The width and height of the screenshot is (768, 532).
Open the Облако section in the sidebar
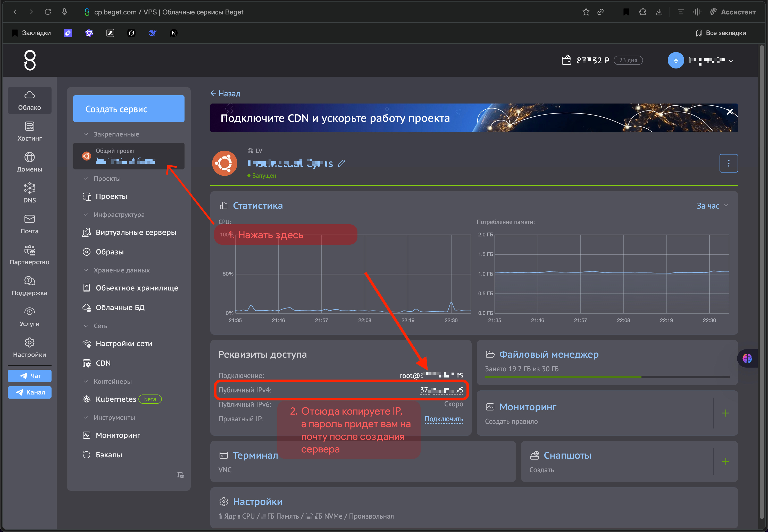point(29,100)
